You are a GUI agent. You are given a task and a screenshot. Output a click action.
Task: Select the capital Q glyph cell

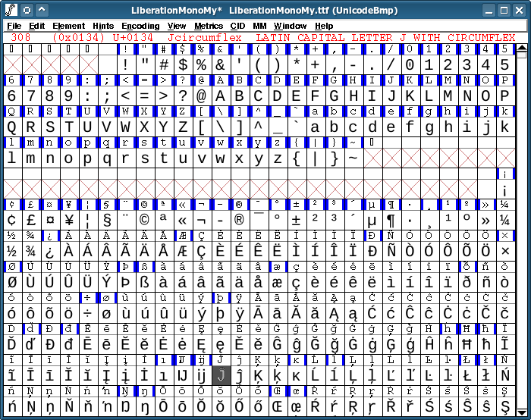[12, 127]
